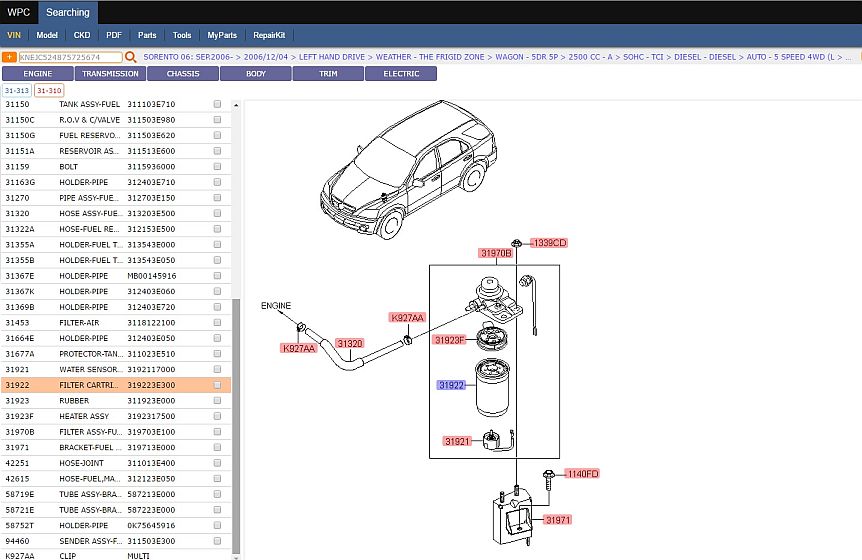Select diagram callout 31921 water sensor
The width and height of the screenshot is (862, 560).
click(x=457, y=441)
